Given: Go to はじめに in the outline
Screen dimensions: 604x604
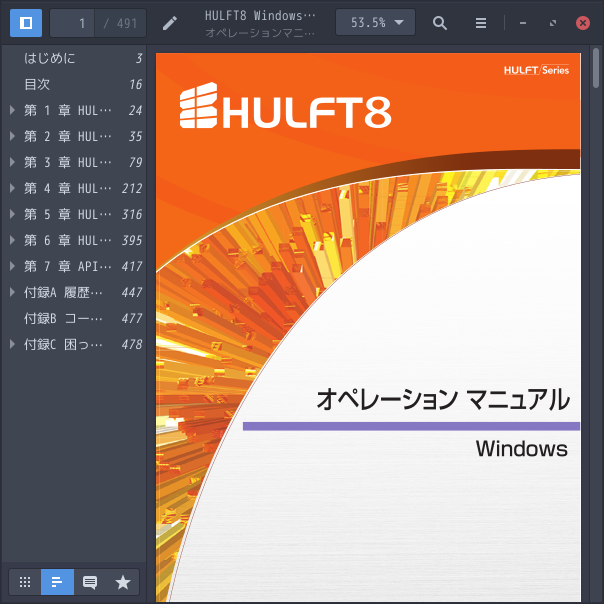Looking at the screenshot, I should coord(74,59).
